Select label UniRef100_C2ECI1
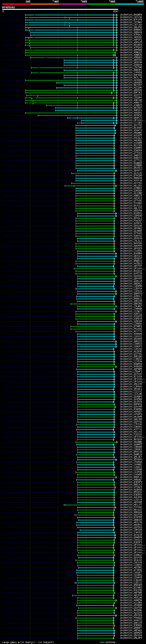Image resolution: width=146 pixels, height=644 pixels. [x=131, y=583]
